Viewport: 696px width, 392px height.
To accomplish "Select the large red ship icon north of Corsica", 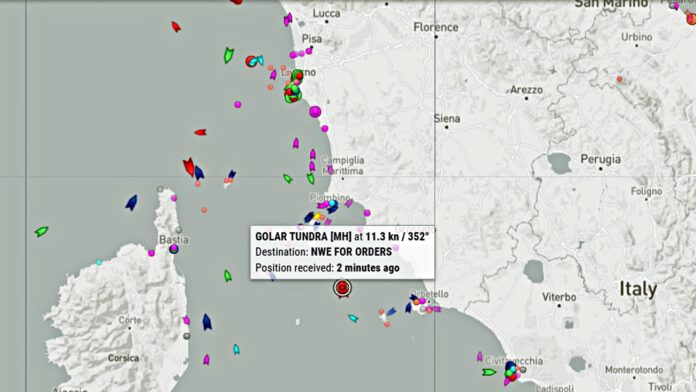I will click(189, 167).
